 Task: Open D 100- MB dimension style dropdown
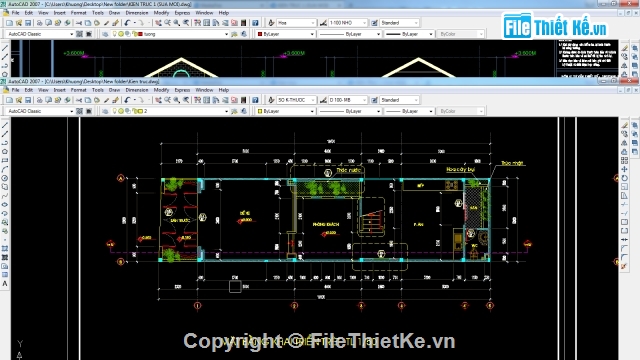pyautogui.click(x=364, y=100)
